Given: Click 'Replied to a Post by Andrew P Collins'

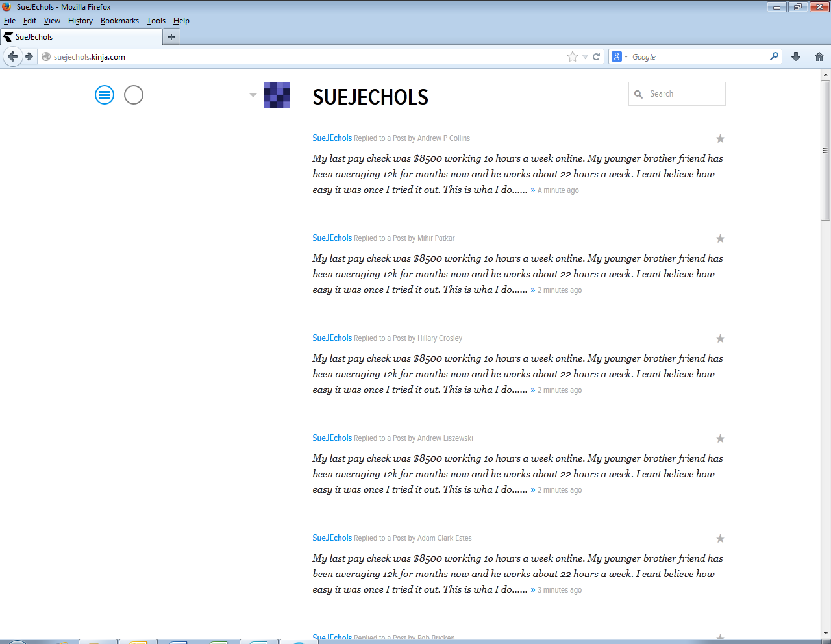Looking at the screenshot, I should (412, 138).
